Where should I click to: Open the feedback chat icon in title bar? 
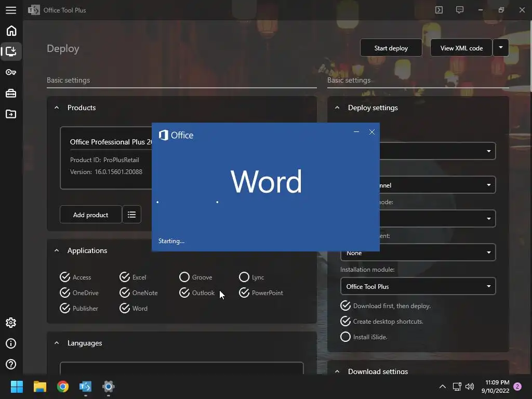point(460,10)
